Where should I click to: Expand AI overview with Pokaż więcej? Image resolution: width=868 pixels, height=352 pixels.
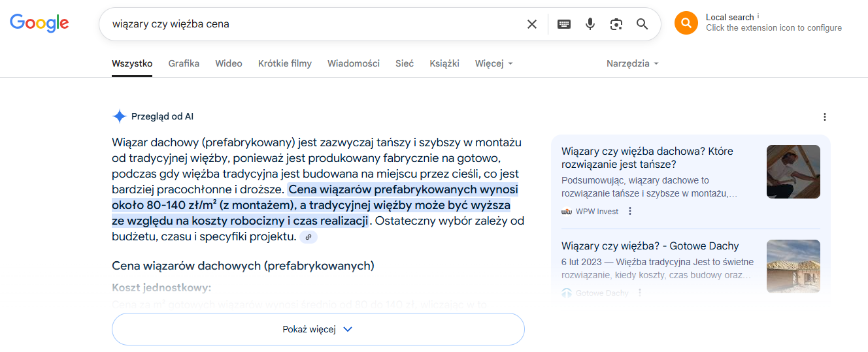tap(318, 329)
